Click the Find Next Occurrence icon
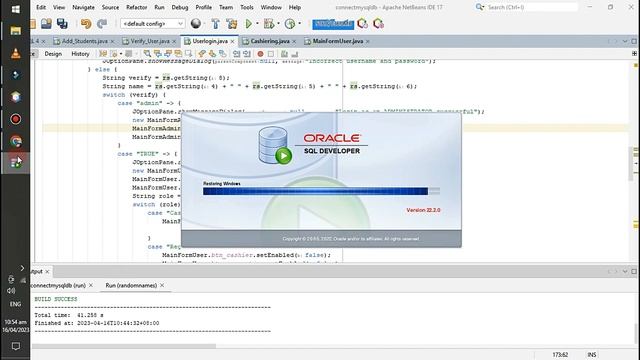The height and width of the screenshot is (360, 640). pyautogui.click(x=168, y=54)
